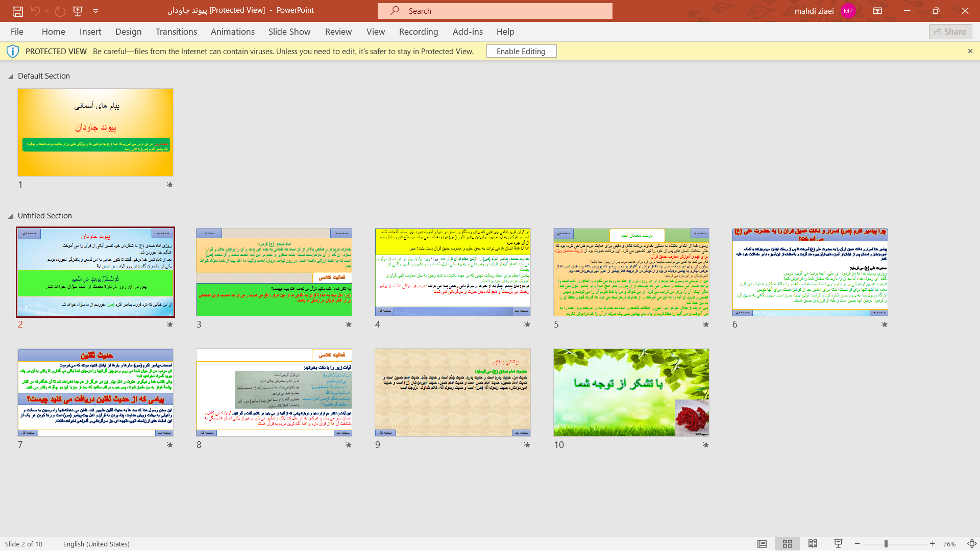980x551 pixels.
Task: Enable Editing via the yellow warning button
Action: [521, 51]
